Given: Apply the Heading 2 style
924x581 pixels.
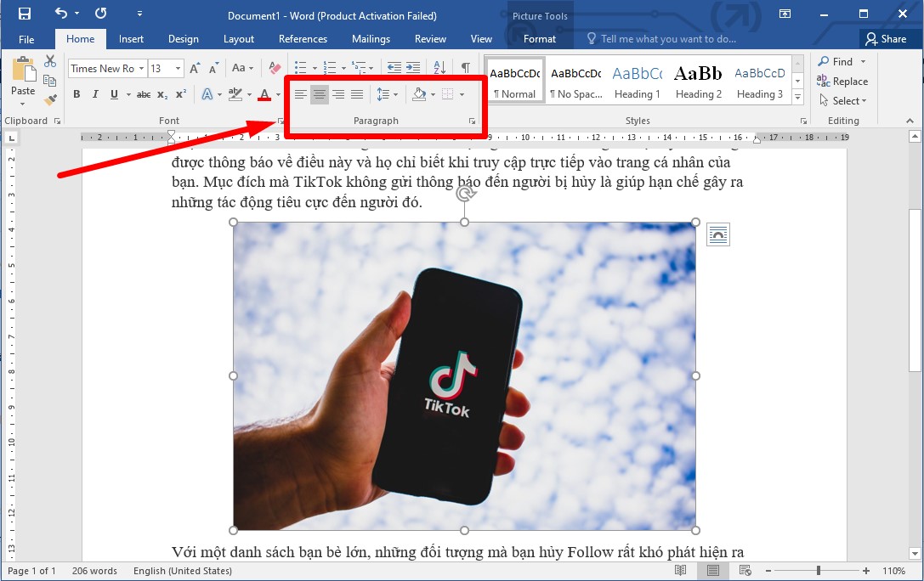Looking at the screenshot, I should tap(698, 82).
